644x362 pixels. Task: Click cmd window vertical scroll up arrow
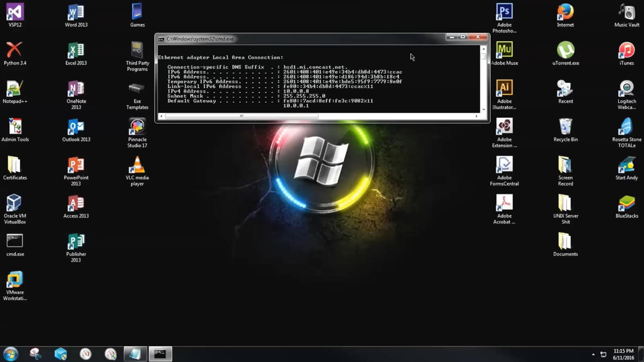(483, 49)
